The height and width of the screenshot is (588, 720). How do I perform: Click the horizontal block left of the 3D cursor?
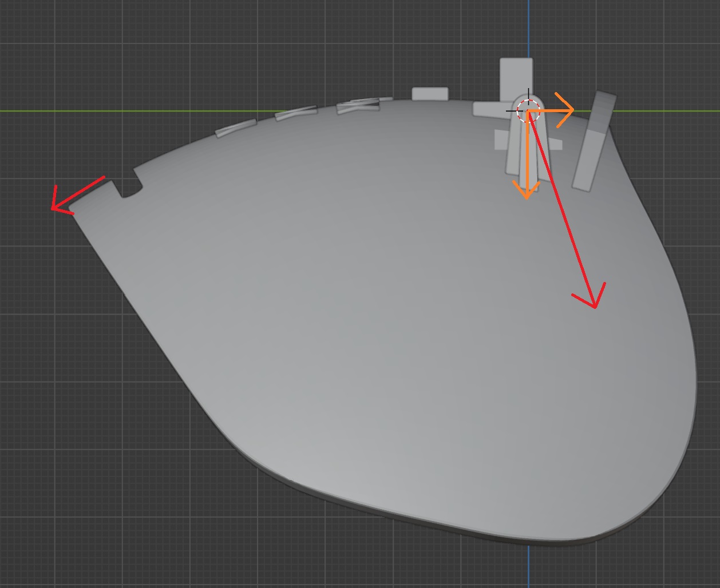(489, 109)
